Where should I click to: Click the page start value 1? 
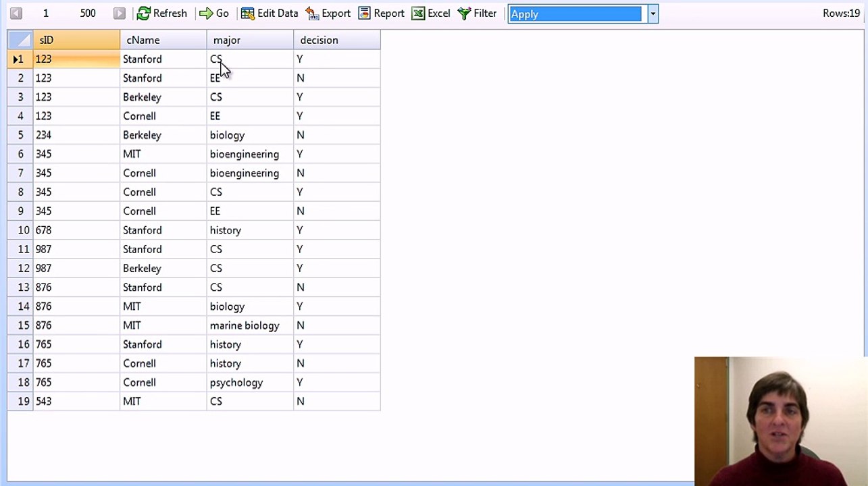46,13
